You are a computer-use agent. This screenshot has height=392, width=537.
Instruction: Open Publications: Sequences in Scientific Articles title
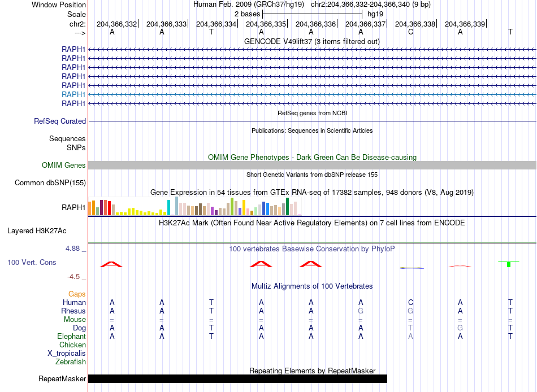(312, 130)
